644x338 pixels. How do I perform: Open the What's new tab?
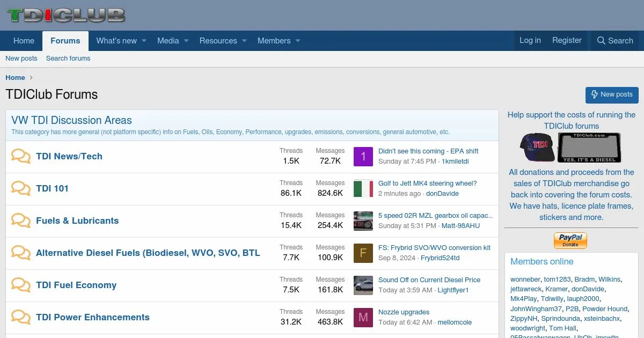(x=116, y=41)
